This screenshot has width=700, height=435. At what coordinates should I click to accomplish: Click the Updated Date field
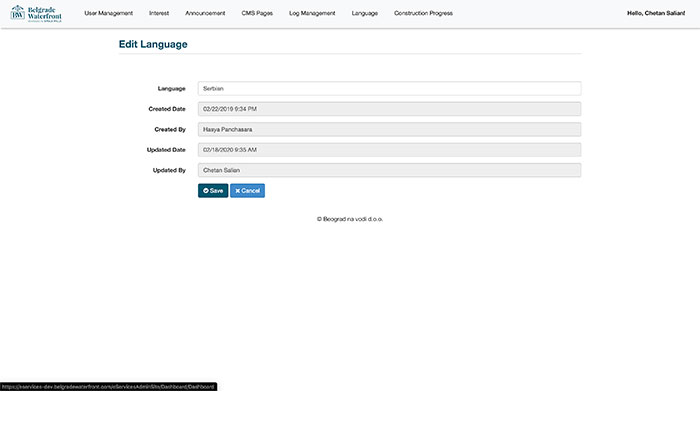[389, 150]
